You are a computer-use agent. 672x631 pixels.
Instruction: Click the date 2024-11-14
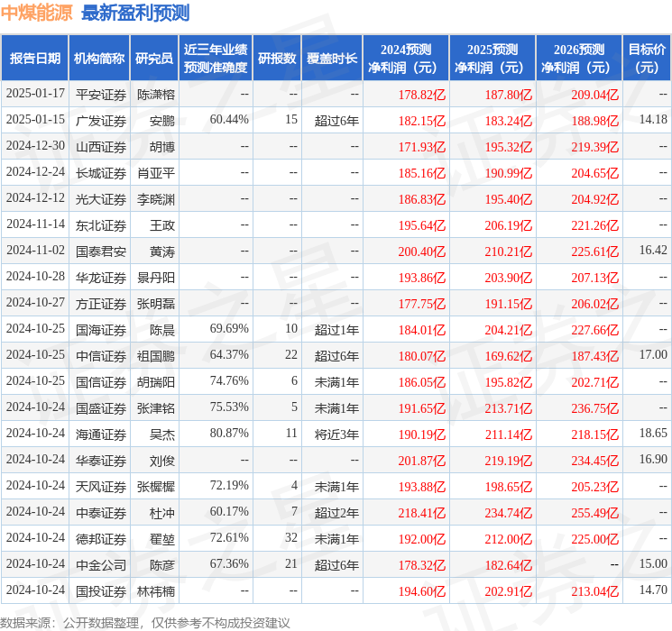click(35, 224)
